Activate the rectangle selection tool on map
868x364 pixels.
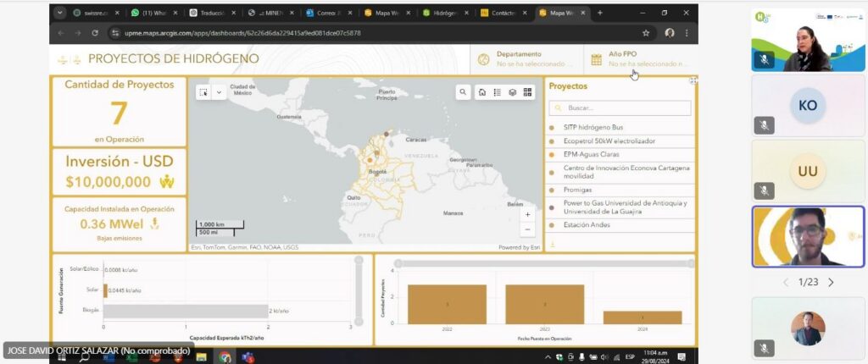tap(203, 92)
